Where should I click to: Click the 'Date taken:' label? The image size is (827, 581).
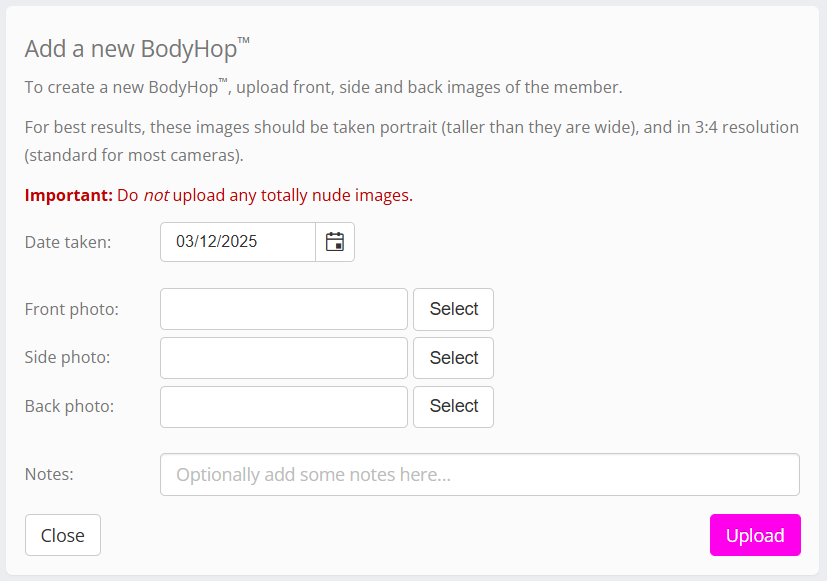click(68, 242)
